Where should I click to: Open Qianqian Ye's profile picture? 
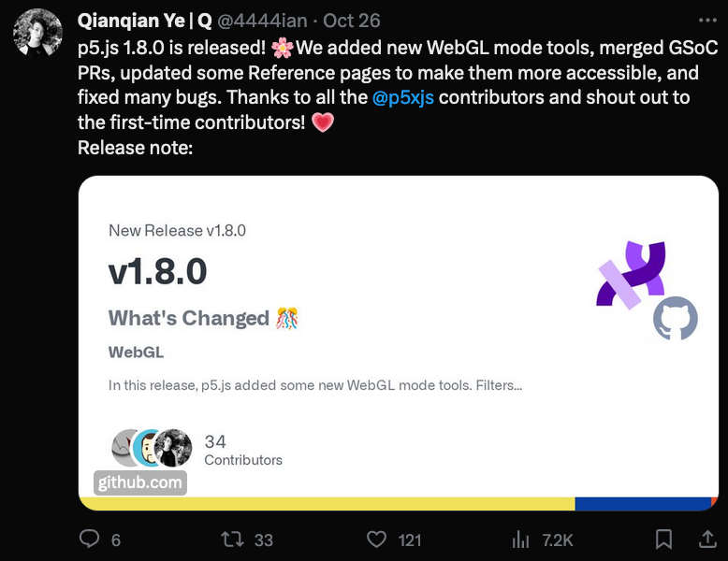37,33
